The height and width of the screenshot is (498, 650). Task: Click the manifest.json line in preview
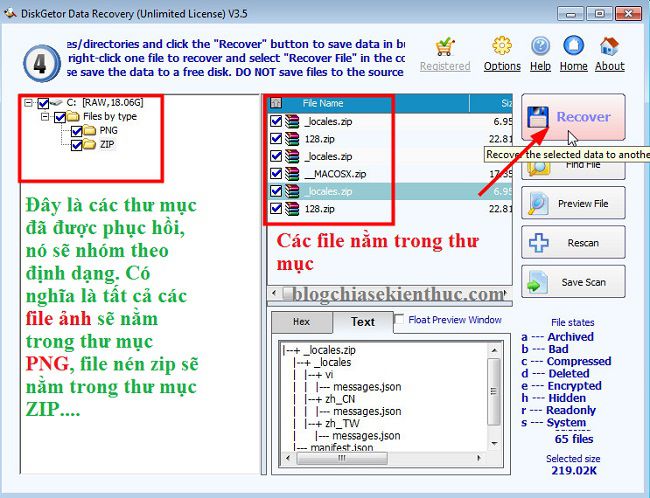coord(342,448)
